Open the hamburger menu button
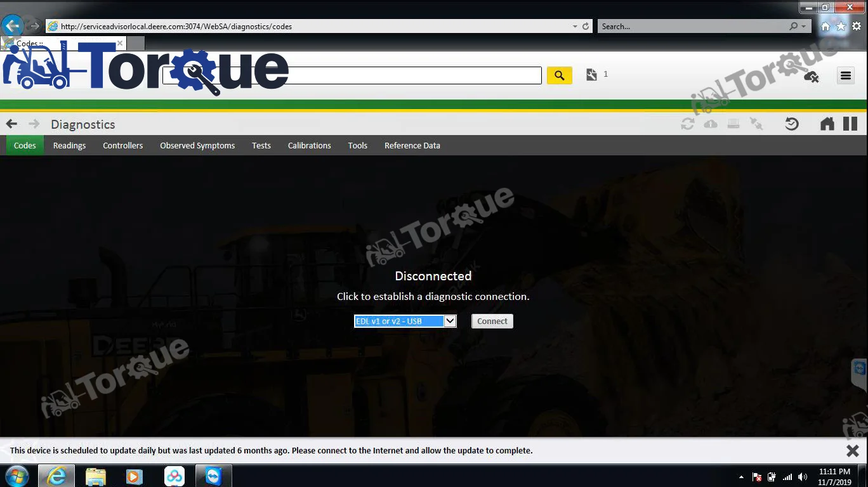Image resolution: width=868 pixels, height=487 pixels. pos(845,75)
